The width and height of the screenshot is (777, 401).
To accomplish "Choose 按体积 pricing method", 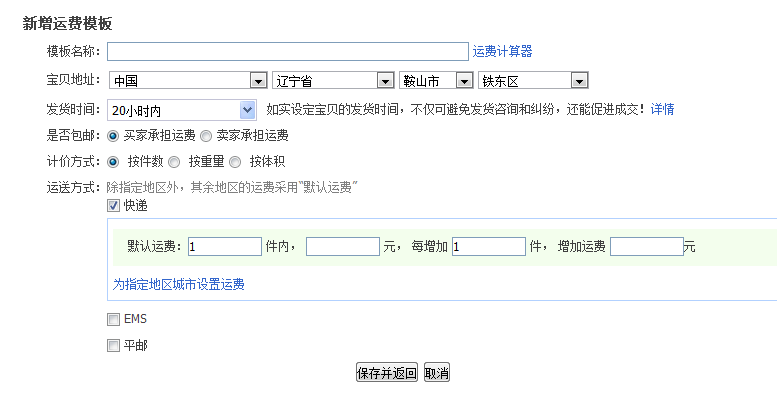I will point(235,162).
